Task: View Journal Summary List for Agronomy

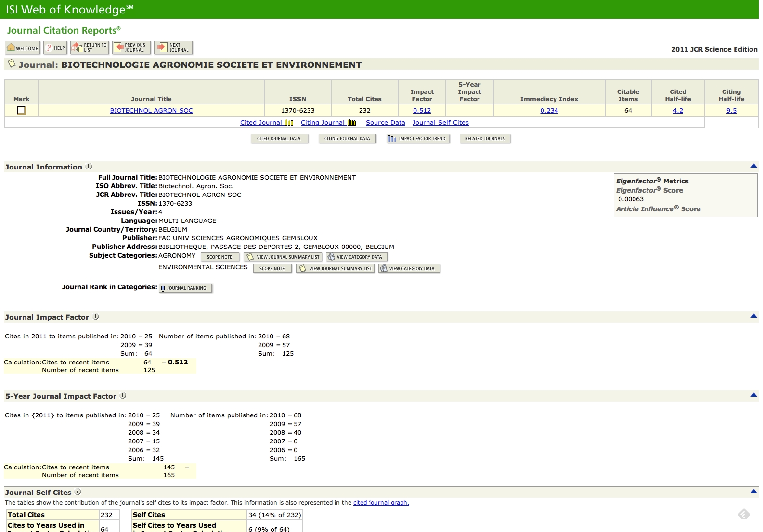Action: pyautogui.click(x=283, y=257)
